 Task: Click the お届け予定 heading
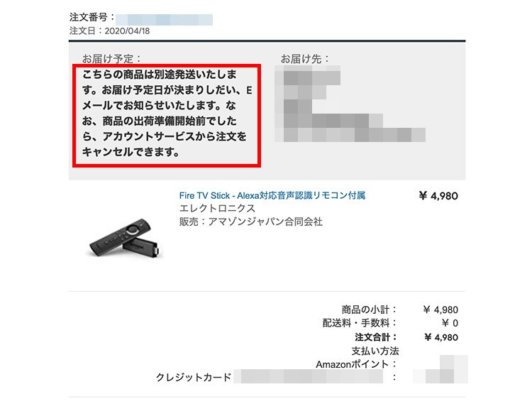[x=111, y=59]
